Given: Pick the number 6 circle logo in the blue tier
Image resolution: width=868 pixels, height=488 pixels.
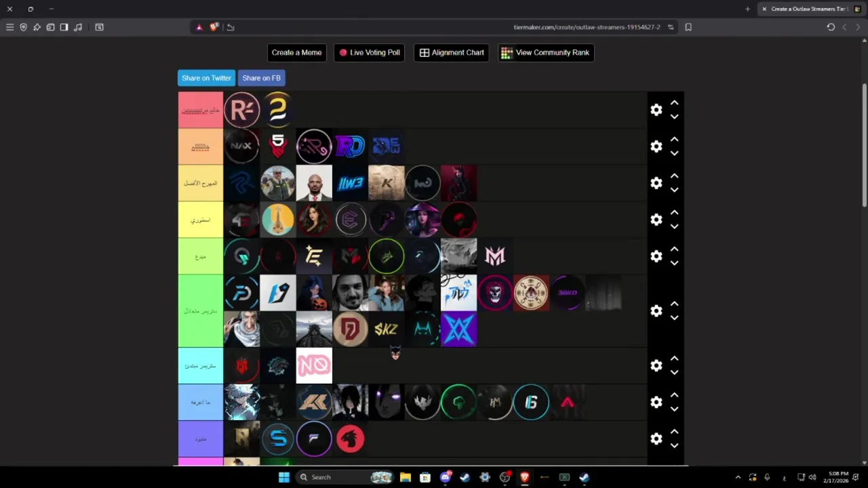Looking at the screenshot, I should point(531,402).
